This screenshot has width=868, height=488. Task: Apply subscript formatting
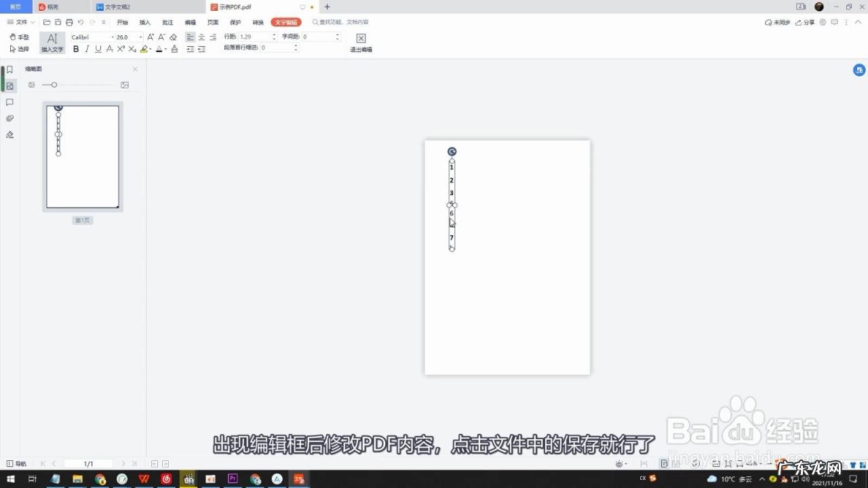tap(132, 49)
